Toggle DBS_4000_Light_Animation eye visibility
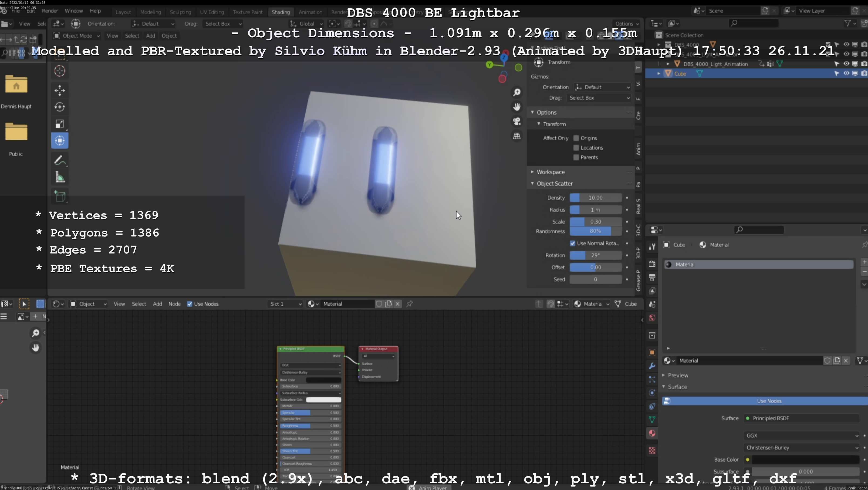The image size is (868, 490). [846, 64]
